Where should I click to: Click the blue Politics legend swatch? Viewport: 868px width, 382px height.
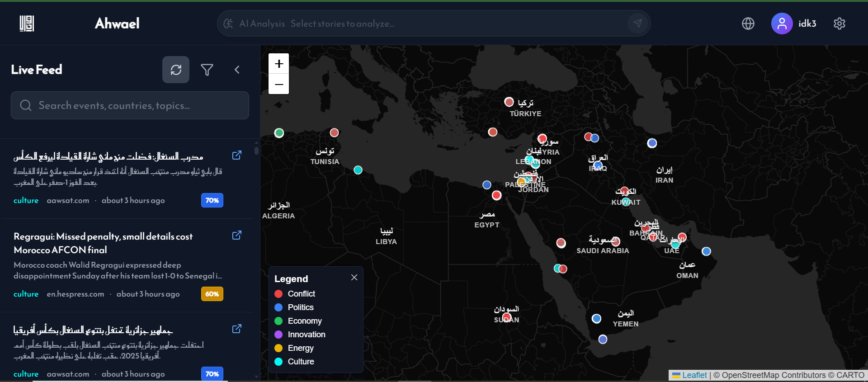(278, 307)
